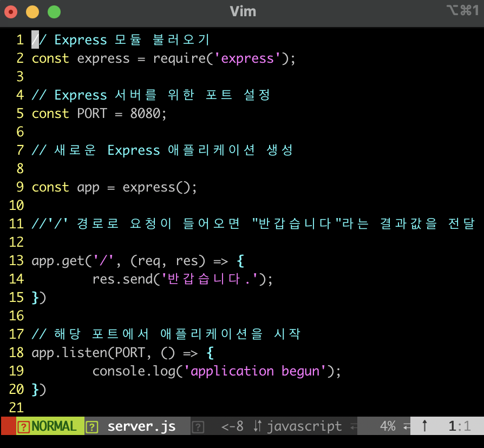Viewport: 484px width, 448px height.
Task: Click the green zoom window button
Action: pos(54,11)
